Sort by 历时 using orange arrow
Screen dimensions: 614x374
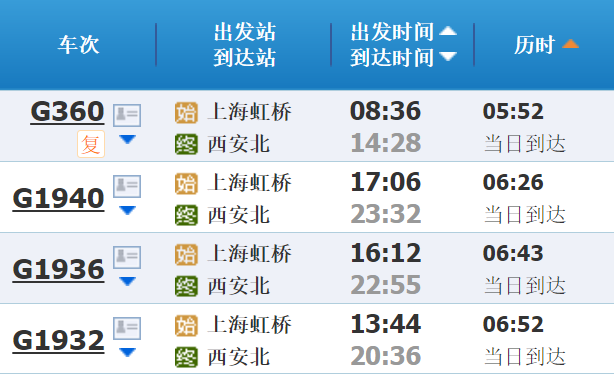coord(570,44)
